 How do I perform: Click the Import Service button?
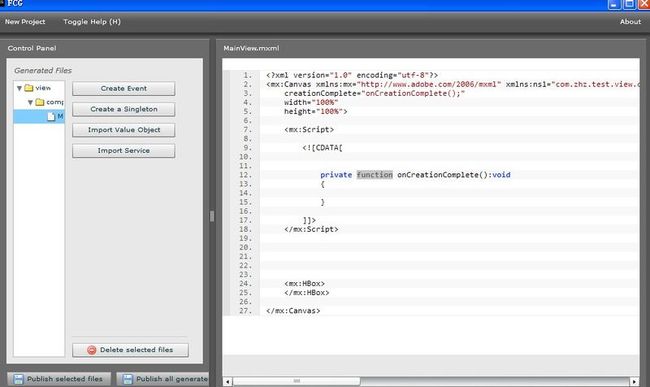click(x=124, y=150)
